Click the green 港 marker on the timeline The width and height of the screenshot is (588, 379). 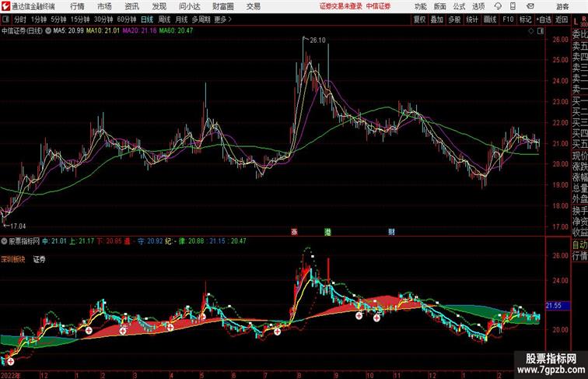click(x=327, y=232)
